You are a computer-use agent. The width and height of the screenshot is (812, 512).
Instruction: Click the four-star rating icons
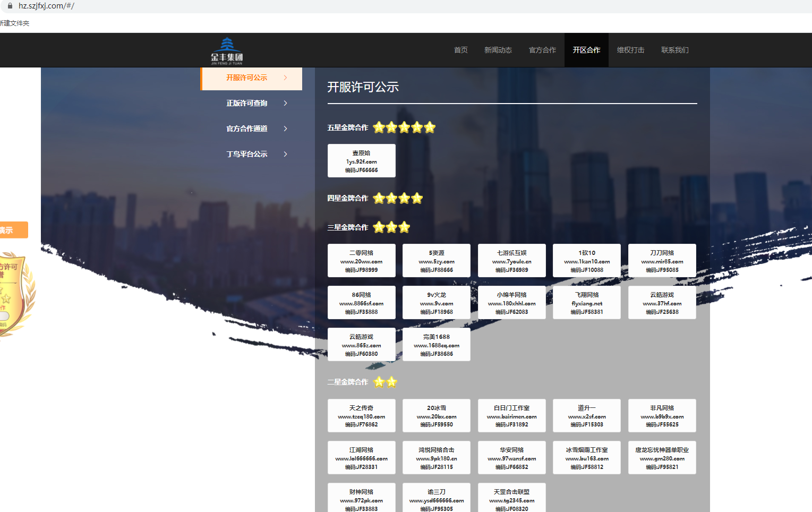398,199
